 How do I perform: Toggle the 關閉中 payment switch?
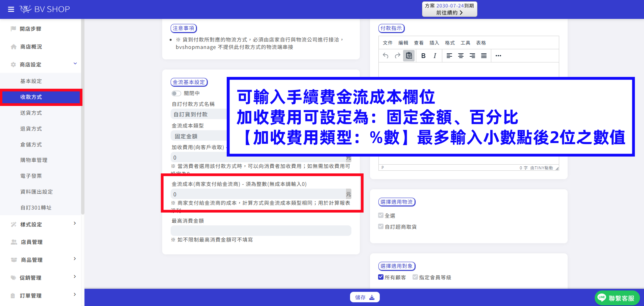(176, 93)
